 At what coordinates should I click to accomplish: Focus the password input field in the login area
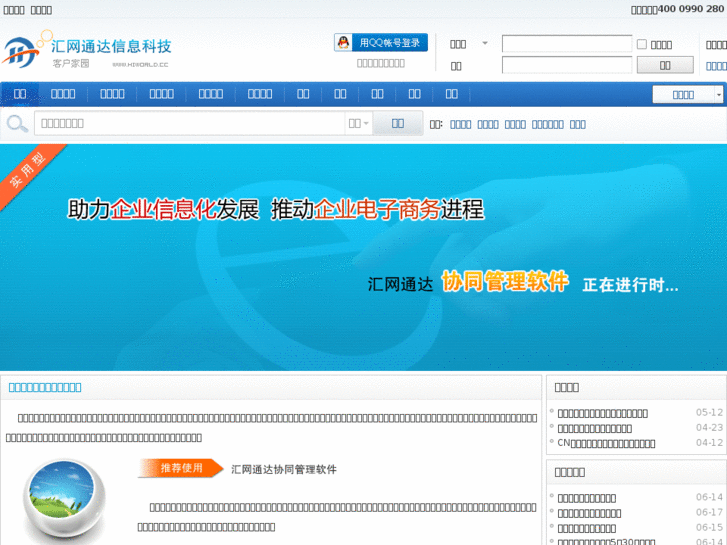coord(567,65)
